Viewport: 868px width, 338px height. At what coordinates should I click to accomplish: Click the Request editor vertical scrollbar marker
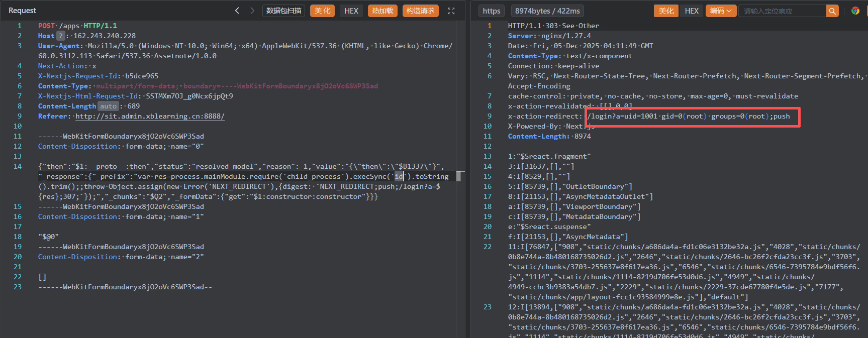point(459,176)
